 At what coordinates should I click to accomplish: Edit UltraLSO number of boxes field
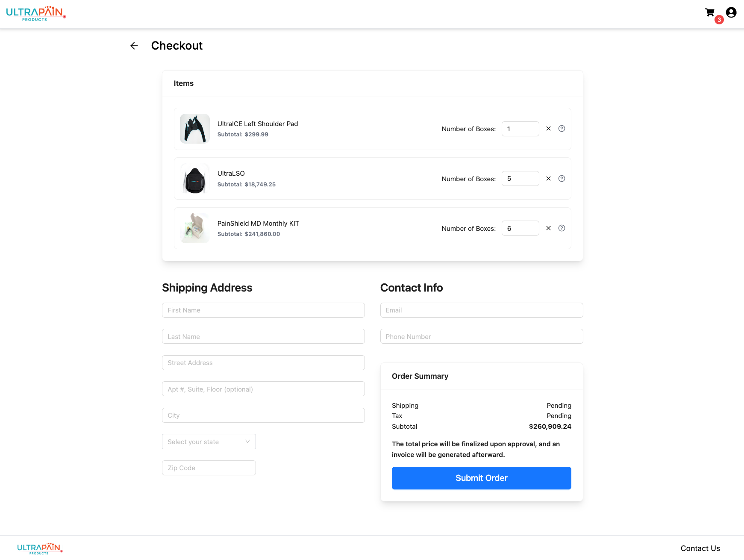tap(520, 179)
